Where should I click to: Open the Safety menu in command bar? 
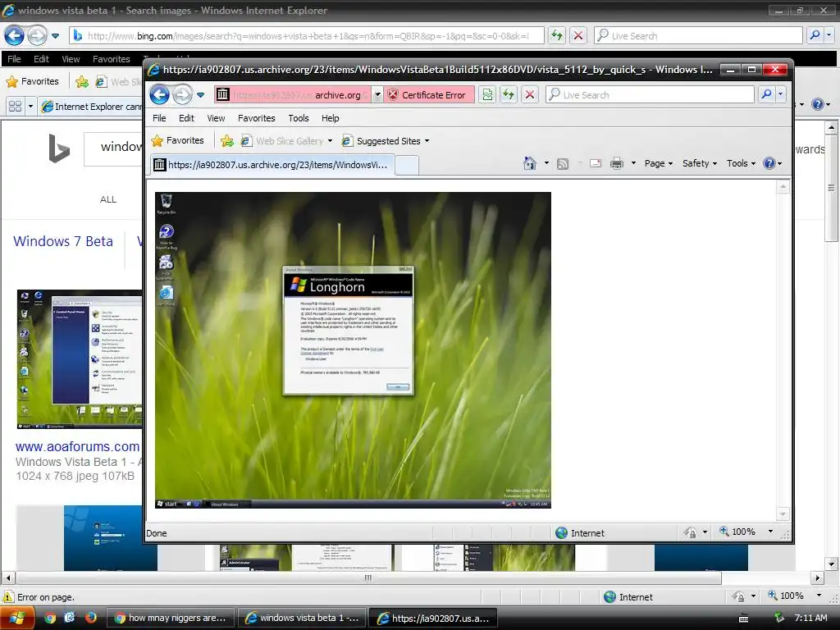point(700,163)
